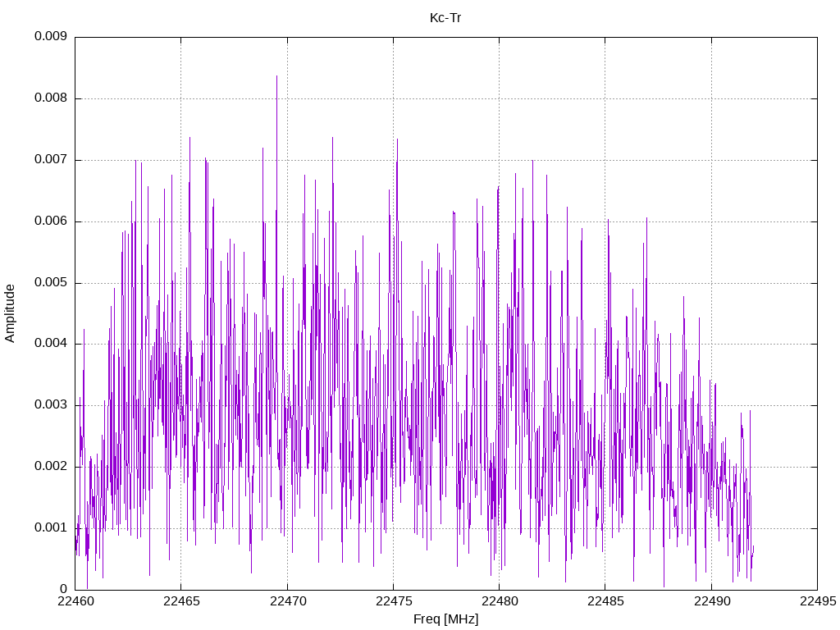
Task: Click the 'Freq [MHz]' x-axis label
Action: click(445, 619)
